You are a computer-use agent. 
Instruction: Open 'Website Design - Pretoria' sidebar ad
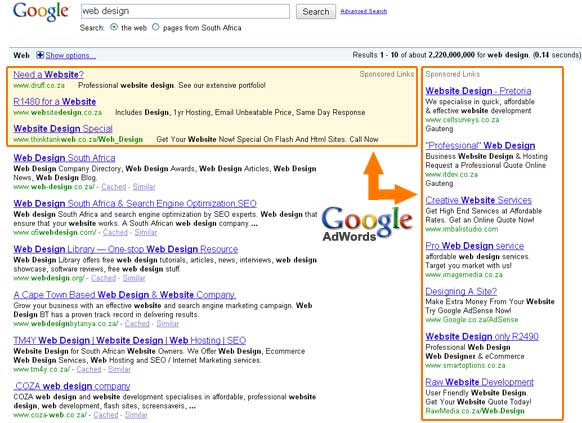tap(478, 91)
